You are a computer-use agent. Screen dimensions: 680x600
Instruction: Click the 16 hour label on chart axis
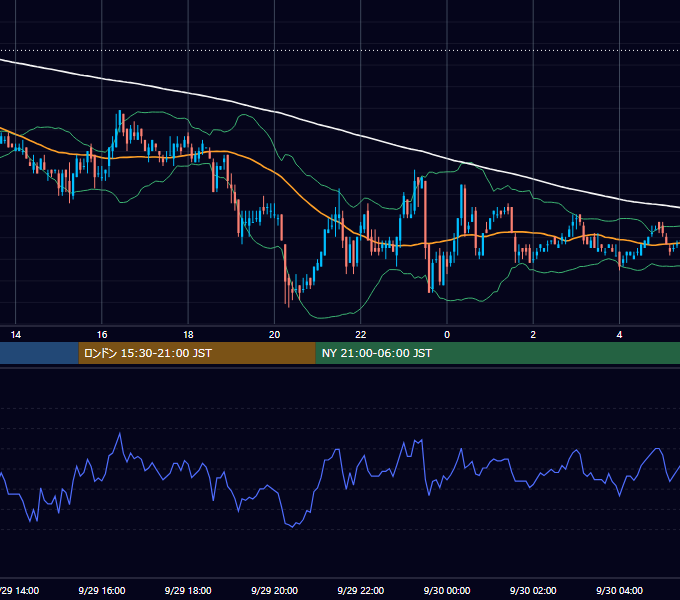[102, 335]
